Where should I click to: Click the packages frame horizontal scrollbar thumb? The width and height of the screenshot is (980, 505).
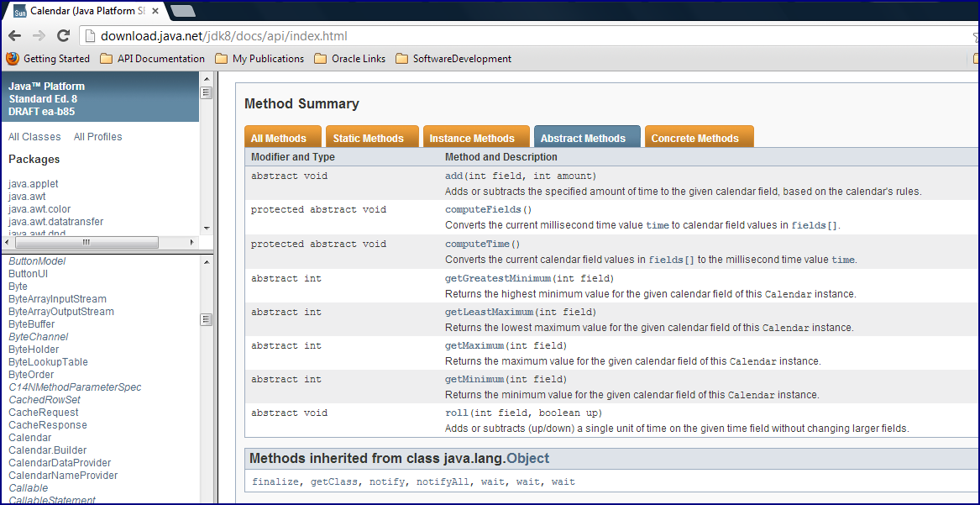(x=86, y=242)
